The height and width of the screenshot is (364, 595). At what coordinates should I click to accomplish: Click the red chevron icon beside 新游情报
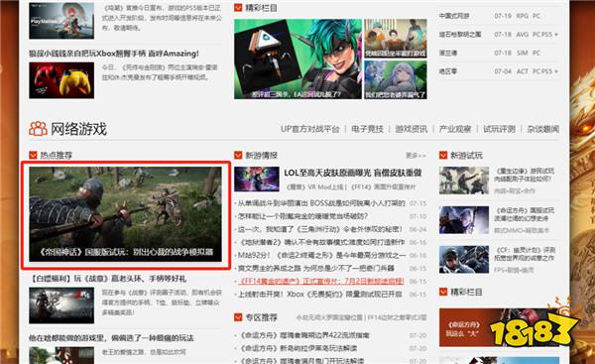[x=238, y=155]
